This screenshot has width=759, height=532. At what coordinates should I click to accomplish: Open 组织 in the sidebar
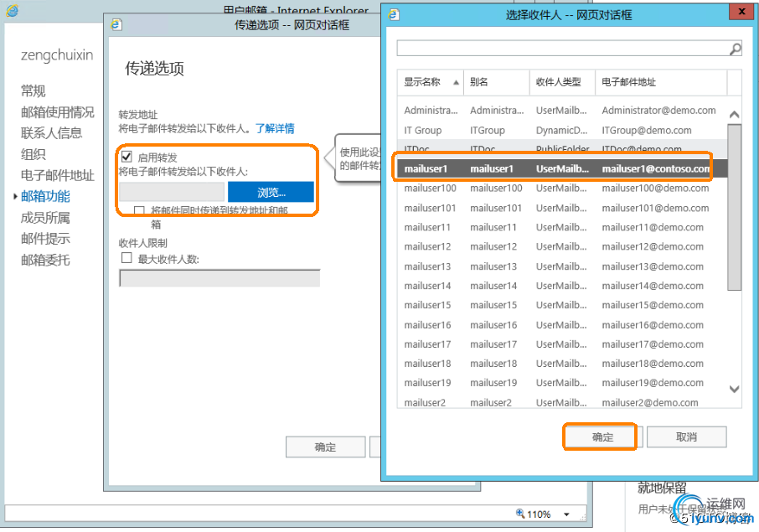click(x=33, y=154)
